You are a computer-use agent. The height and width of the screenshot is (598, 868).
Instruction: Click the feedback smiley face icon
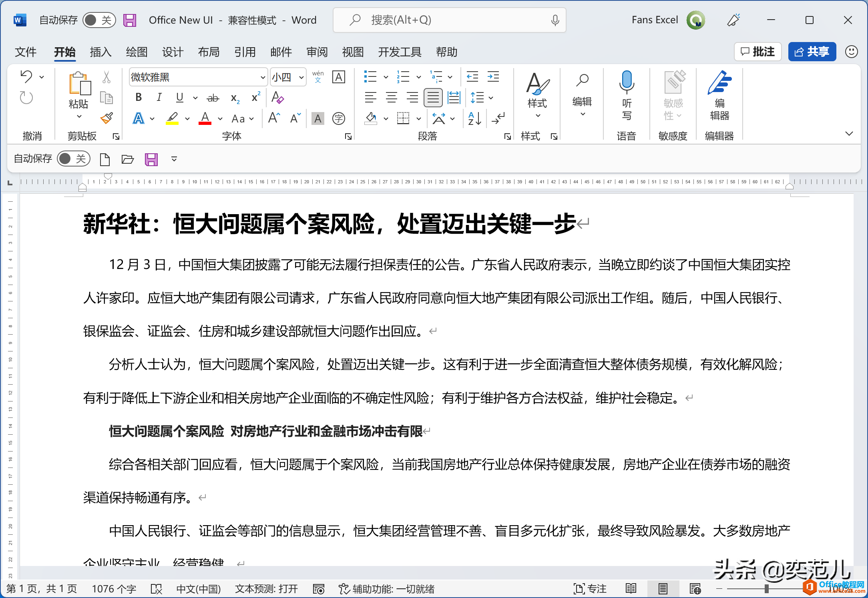pos(852,52)
